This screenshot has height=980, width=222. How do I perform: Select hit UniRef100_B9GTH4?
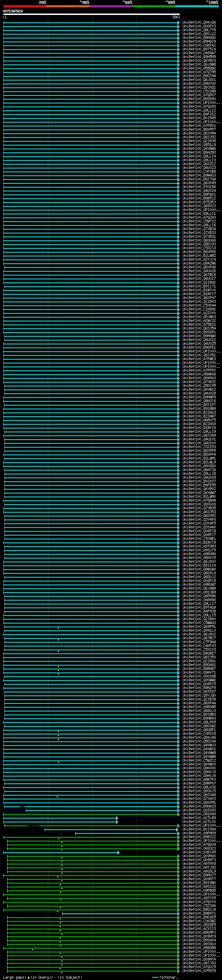click(199, 76)
